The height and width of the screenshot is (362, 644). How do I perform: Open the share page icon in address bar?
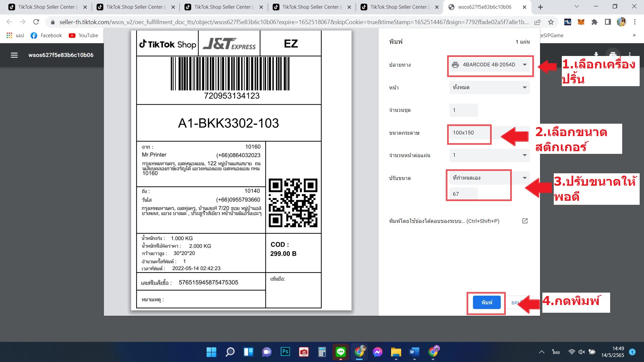tap(537, 22)
